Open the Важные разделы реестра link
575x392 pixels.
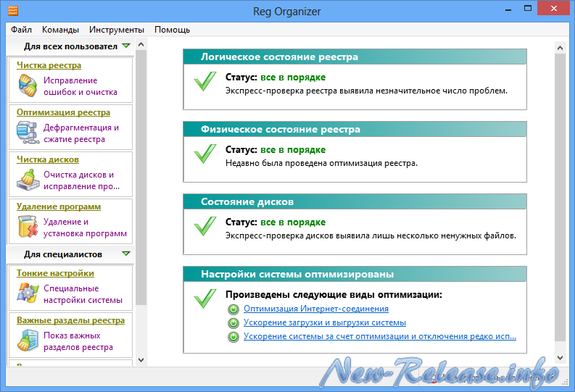(x=71, y=320)
